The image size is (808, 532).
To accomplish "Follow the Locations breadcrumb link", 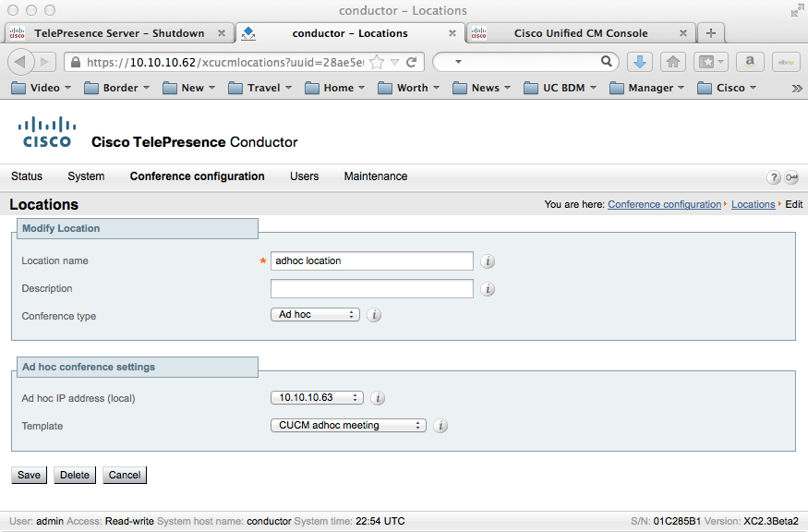I will [x=753, y=204].
